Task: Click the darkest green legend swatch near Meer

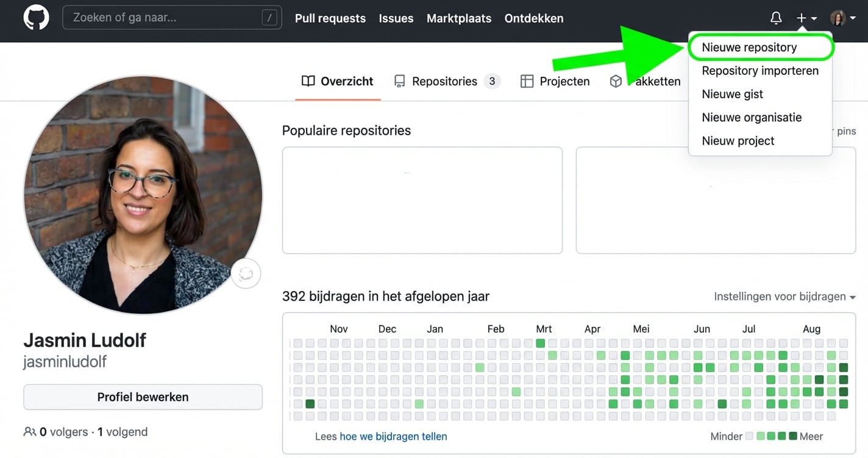Action: click(792, 436)
